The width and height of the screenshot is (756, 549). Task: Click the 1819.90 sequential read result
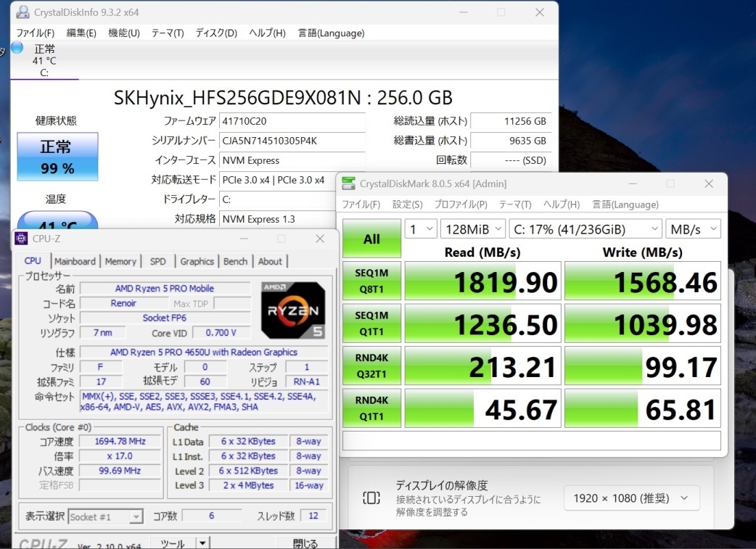(x=482, y=281)
